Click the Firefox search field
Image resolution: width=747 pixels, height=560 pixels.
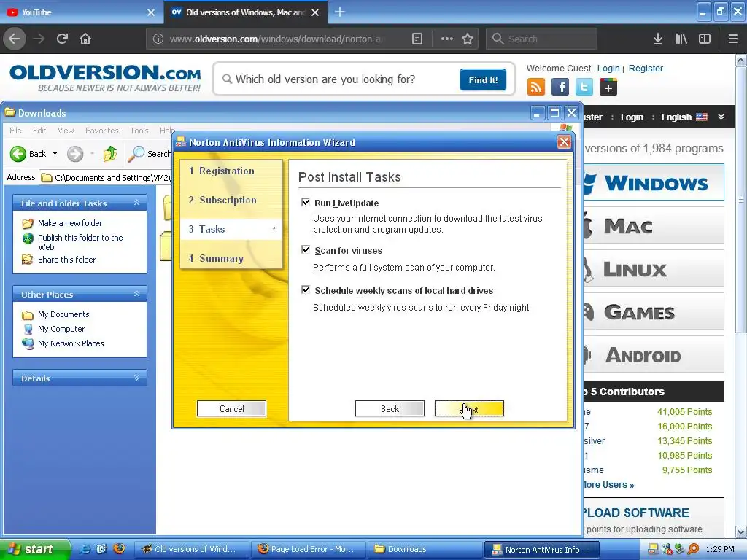click(542, 39)
